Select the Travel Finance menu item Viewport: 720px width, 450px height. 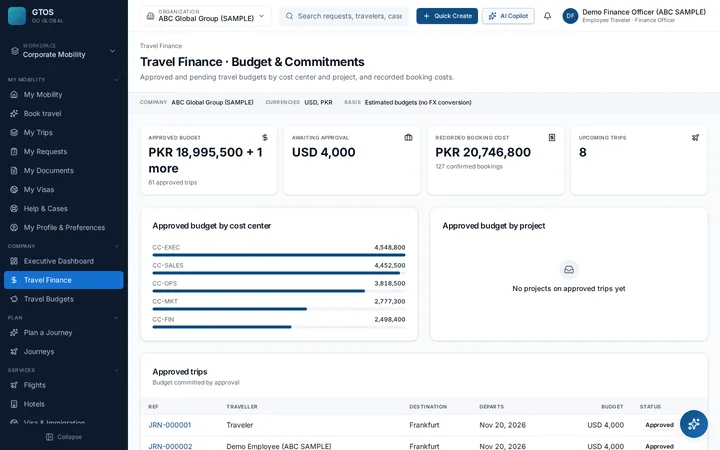(64, 280)
